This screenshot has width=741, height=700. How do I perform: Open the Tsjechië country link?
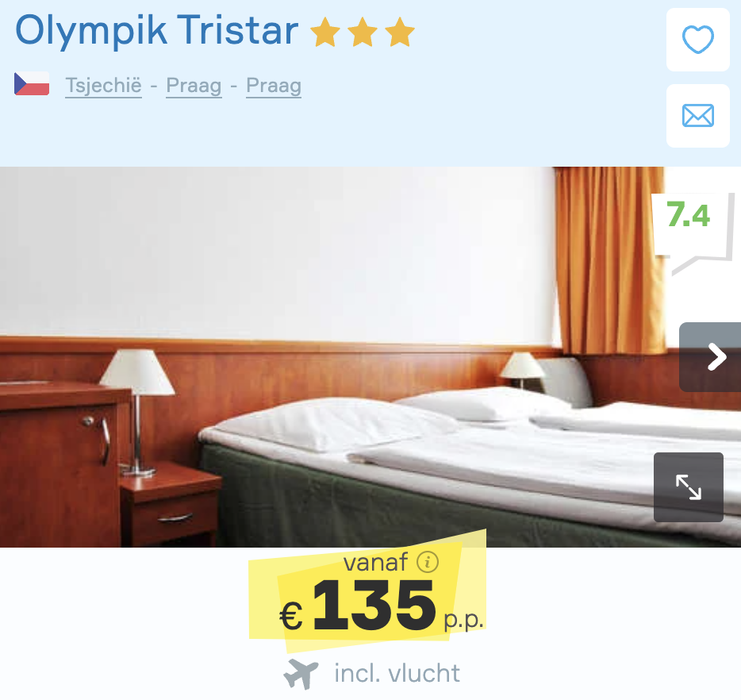103,86
